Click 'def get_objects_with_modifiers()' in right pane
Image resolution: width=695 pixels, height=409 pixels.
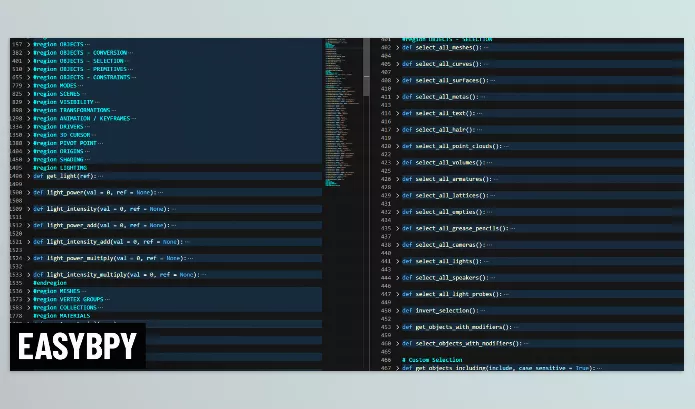coord(457,327)
